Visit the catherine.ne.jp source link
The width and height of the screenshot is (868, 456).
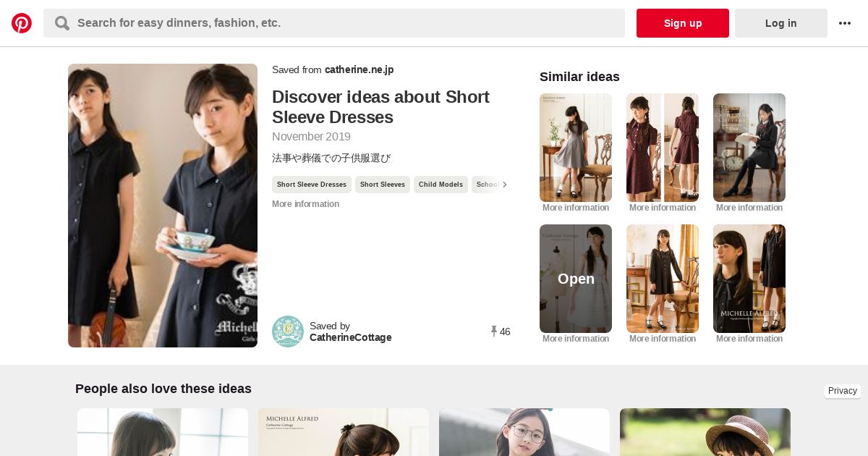[359, 69]
